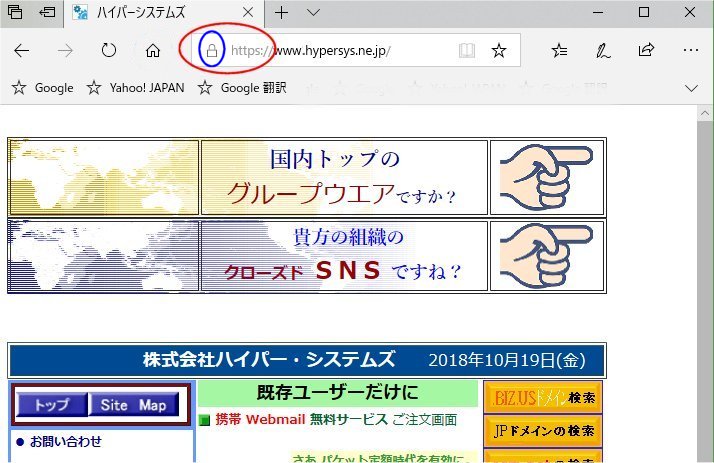Open 携帯 Webmail 無料サービス ご注文画面 link
The image size is (714, 463).
[336, 419]
